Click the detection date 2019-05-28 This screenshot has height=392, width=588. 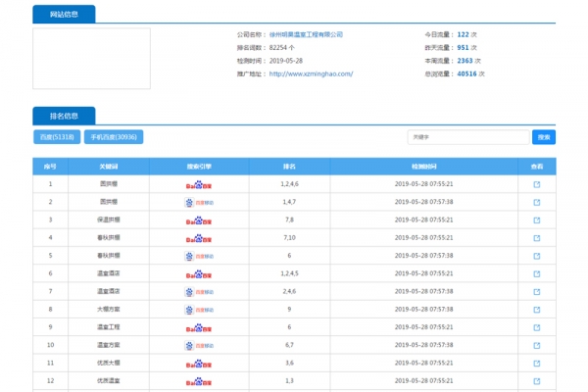click(x=286, y=61)
